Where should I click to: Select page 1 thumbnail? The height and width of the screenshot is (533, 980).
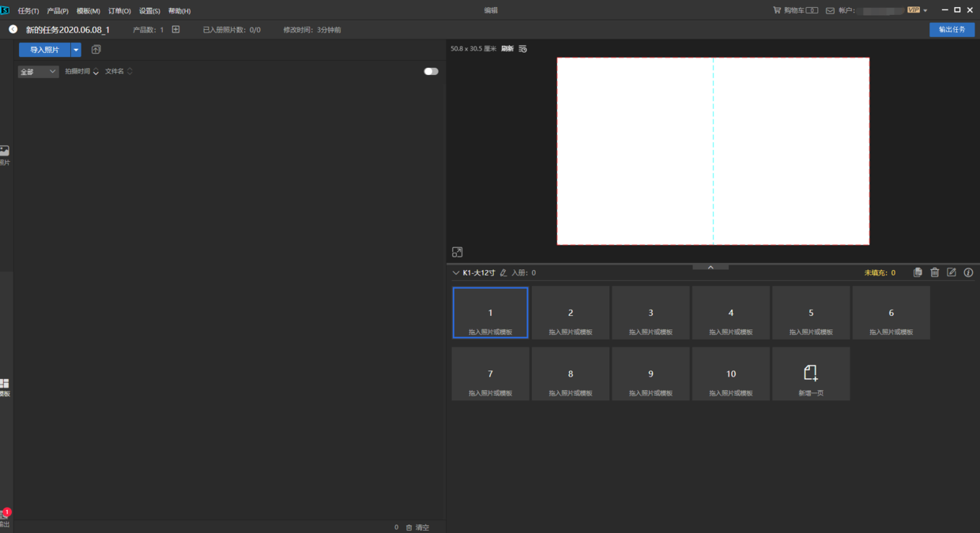click(x=490, y=313)
